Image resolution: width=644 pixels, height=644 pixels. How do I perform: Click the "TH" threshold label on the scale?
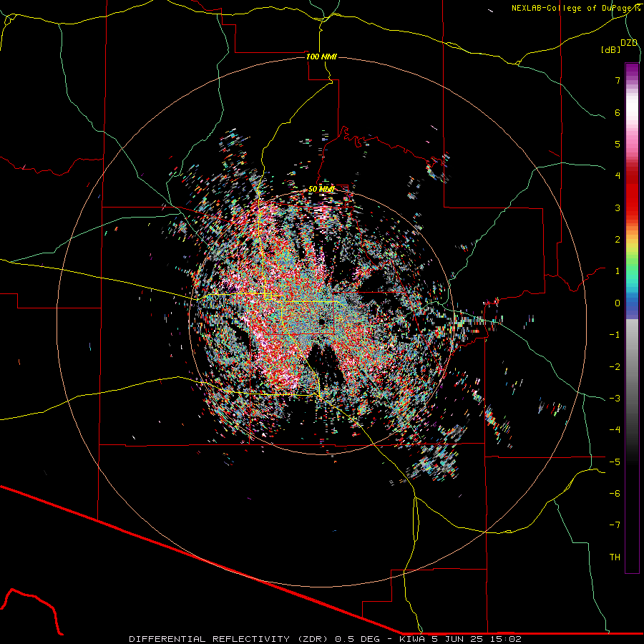(x=615, y=557)
